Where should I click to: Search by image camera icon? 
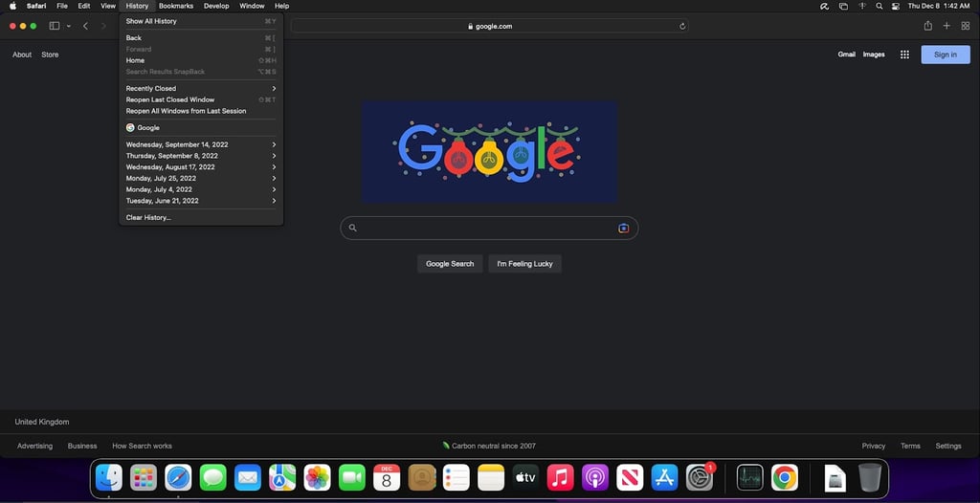[623, 228]
